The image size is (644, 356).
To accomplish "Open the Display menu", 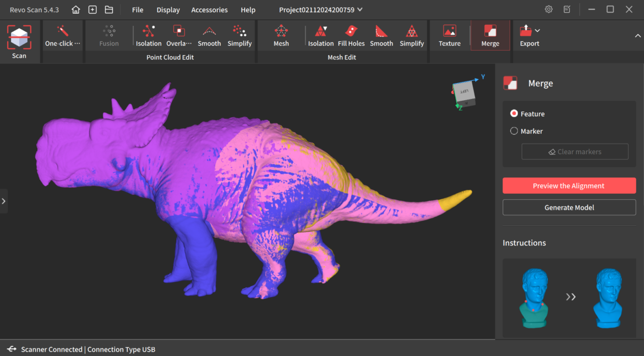I will (168, 9).
